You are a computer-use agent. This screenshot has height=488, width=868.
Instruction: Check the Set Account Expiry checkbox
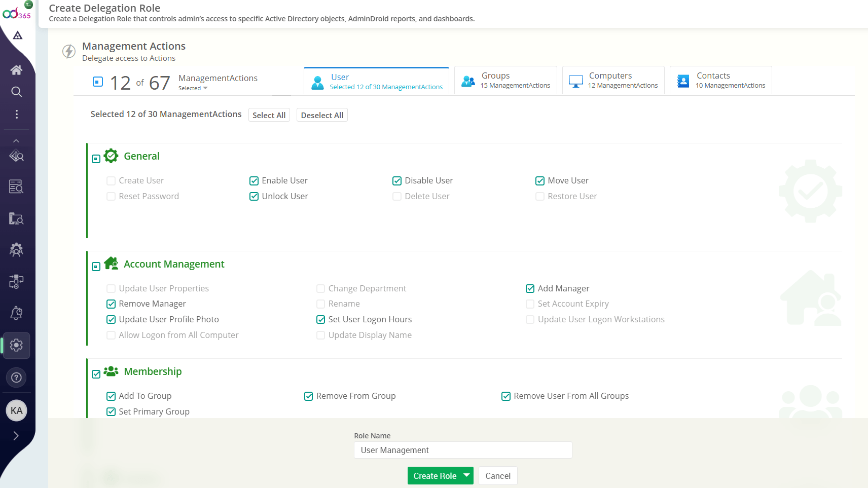530,304
